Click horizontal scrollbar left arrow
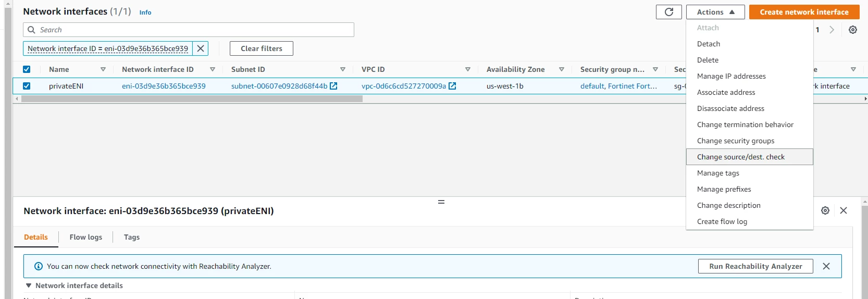 pyautogui.click(x=17, y=98)
